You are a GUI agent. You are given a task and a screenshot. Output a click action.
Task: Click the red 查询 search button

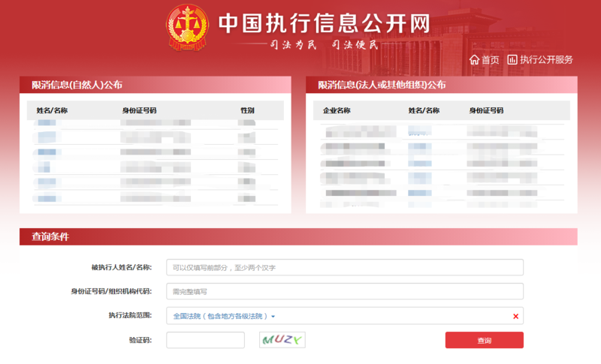(484, 340)
